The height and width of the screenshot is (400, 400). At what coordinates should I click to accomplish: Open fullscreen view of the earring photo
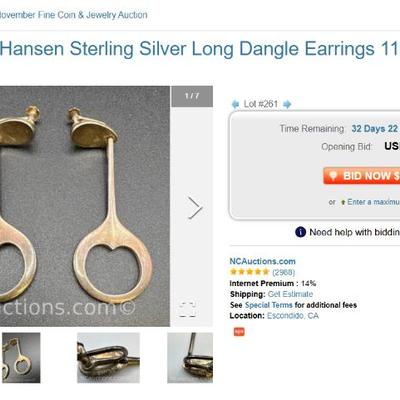point(187,309)
